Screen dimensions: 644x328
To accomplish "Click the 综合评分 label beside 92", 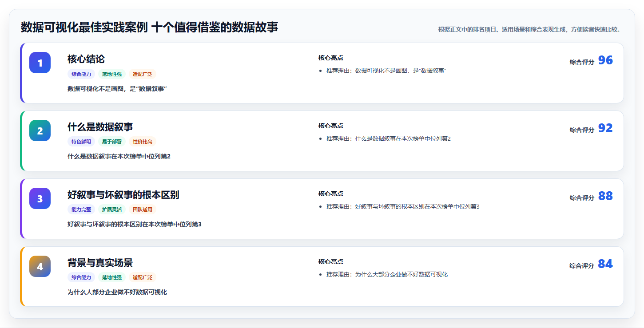I will tap(582, 130).
